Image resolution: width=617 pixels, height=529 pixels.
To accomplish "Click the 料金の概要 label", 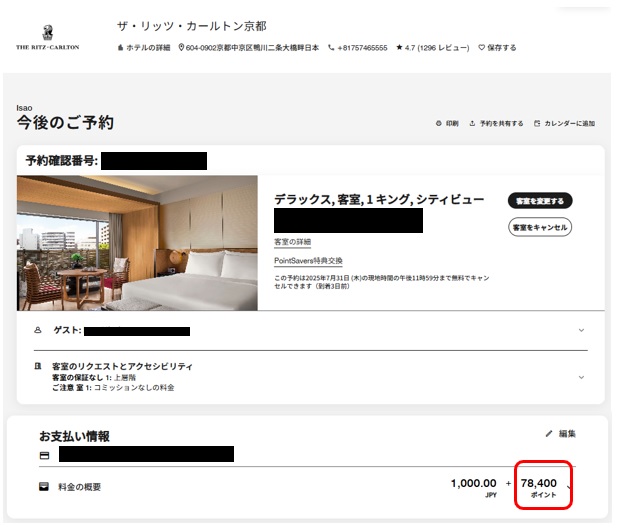I will [79, 487].
